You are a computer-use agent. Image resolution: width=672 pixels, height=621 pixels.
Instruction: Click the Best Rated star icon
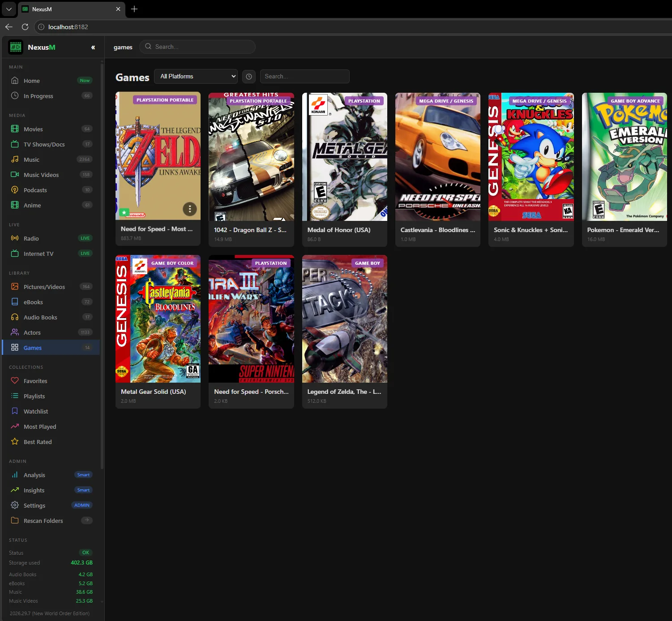coord(15,442)
